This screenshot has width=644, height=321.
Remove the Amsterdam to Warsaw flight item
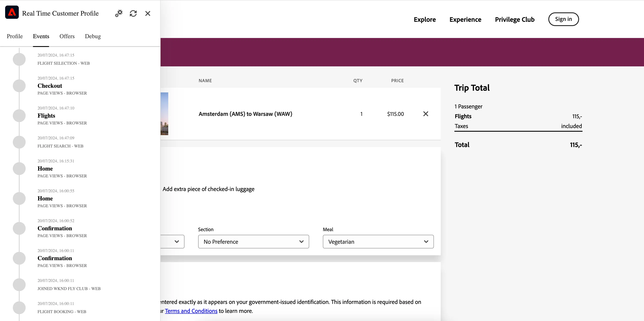[426, 114]
